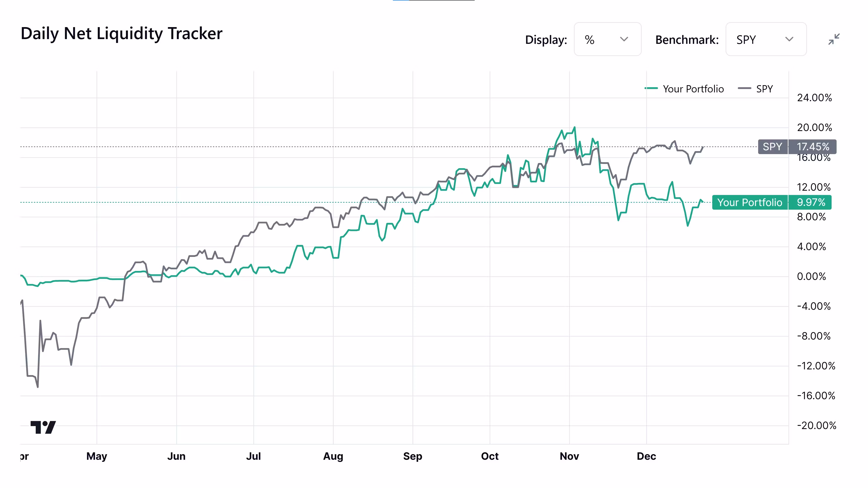The width and height of the screenshot is (868, 488).
Task: Click the SPY 17.45% price label
Action: (x=797, y=147)
